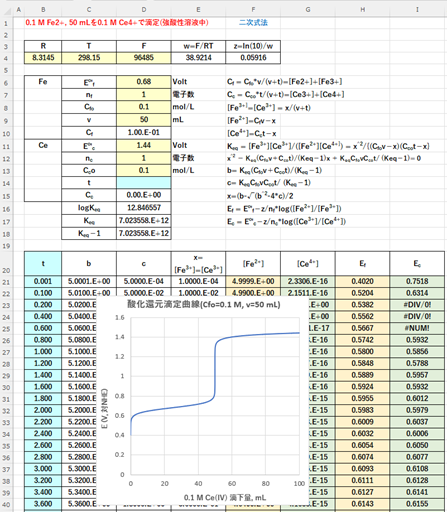Select Cf value 1.00.E-01 cell
The height and width of the screenshot is (512, 447).
click(x=144, y=133)
